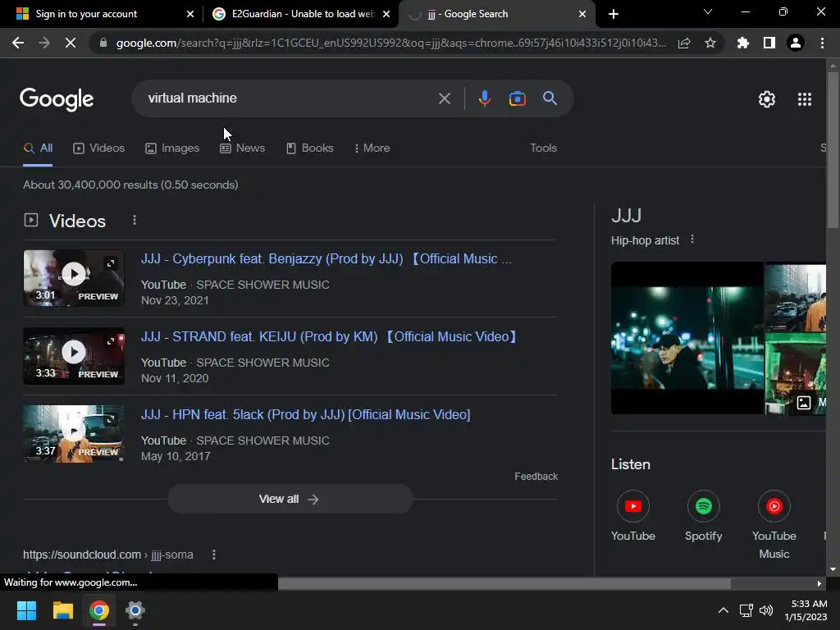Show hidden system tray icons
840x630 pixels.
(x=724, y=610)
